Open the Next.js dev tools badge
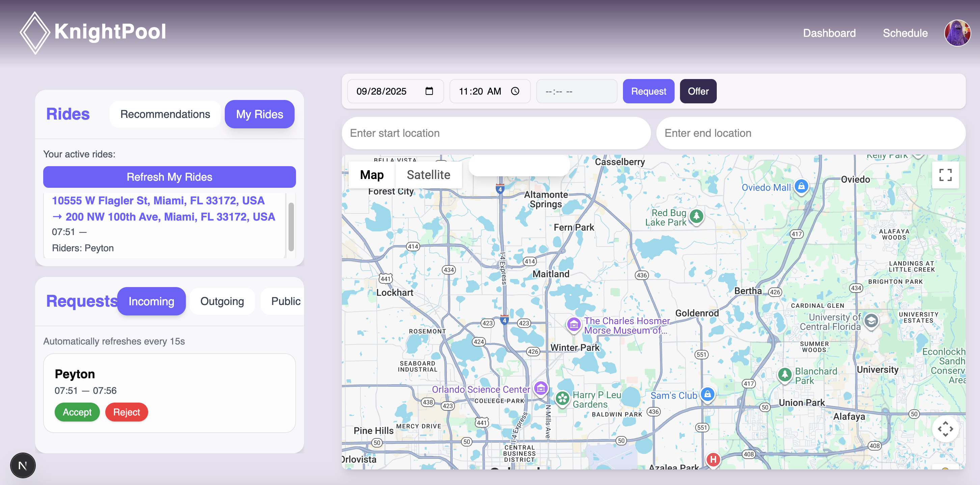The width and height of the screenshot is (980, 485). click(x=23, y=465)
